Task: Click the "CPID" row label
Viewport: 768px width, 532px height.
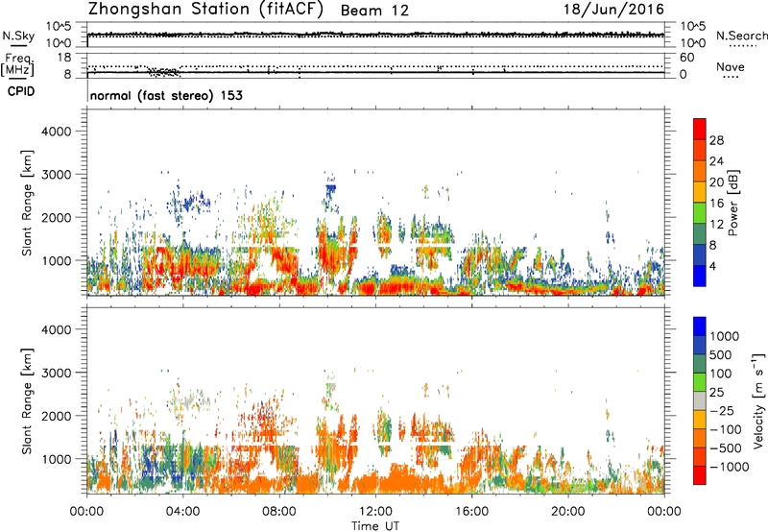Action: coord(21,91)
